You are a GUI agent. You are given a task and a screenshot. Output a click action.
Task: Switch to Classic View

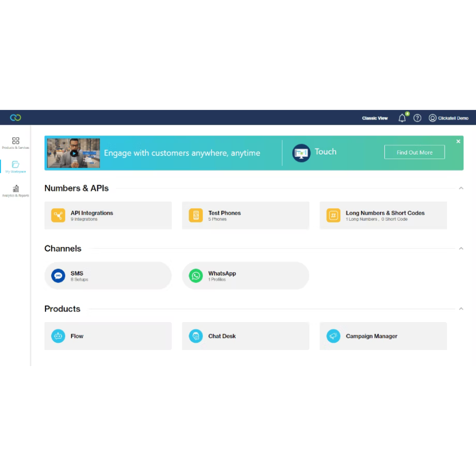[375, 118]
